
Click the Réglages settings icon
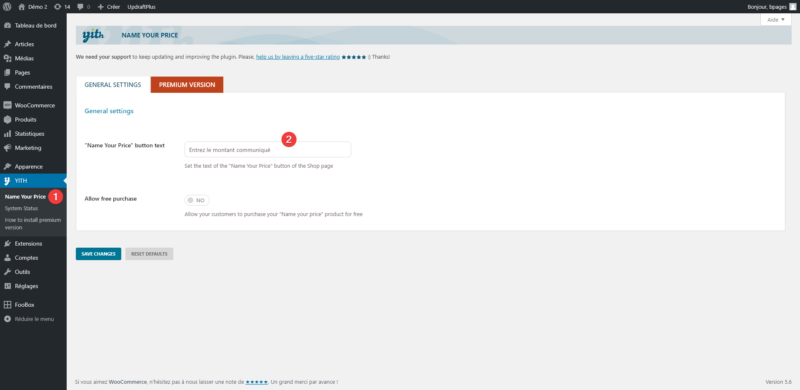(x=7, y=286)
